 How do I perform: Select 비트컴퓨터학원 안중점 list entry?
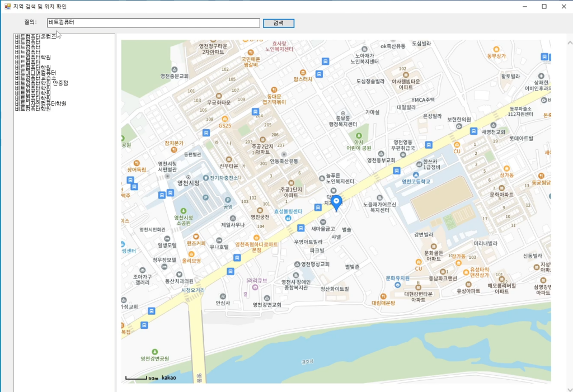click(x=41, y=83)
